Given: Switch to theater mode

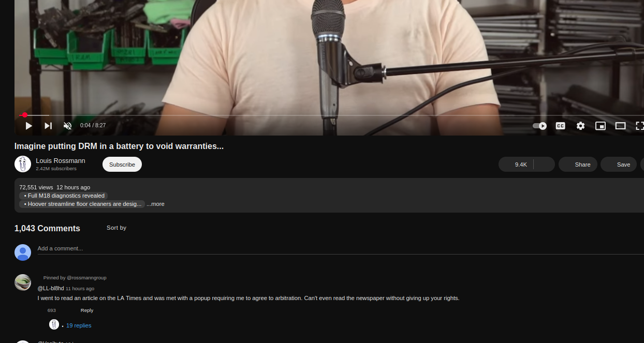Looking at the screenshot, I should coord(620,126).
